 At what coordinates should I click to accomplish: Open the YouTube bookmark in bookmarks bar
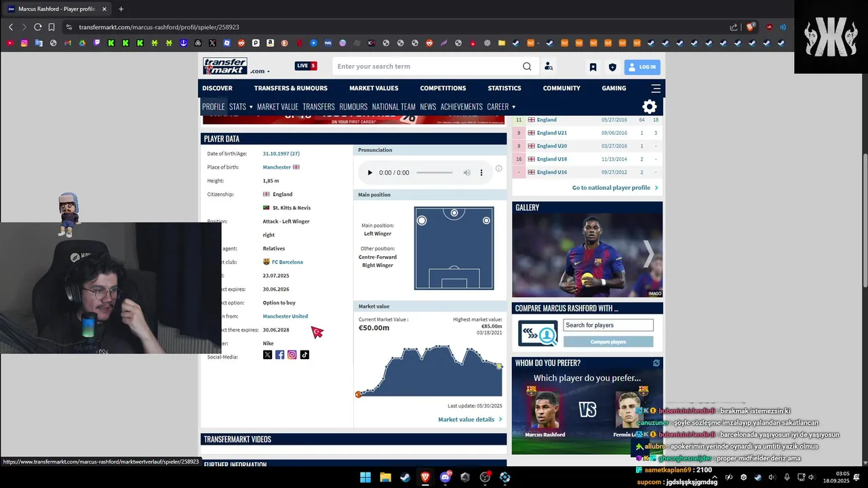9,43
